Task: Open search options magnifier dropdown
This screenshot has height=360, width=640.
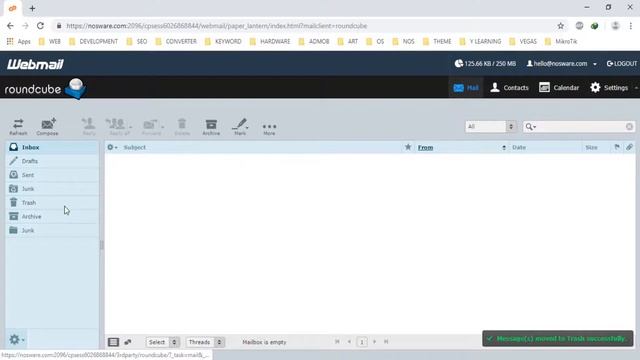Action: click(531, 127)
